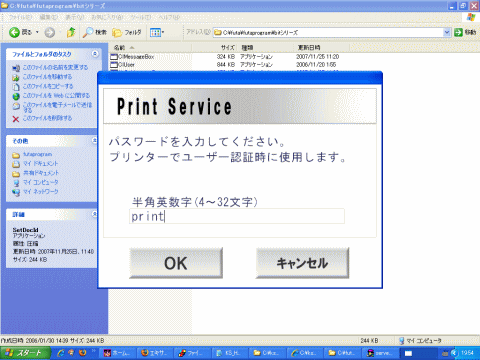Viewport: 480px width, 360px height.
Task: Open the Start menu button
Action: click(25, 353)
